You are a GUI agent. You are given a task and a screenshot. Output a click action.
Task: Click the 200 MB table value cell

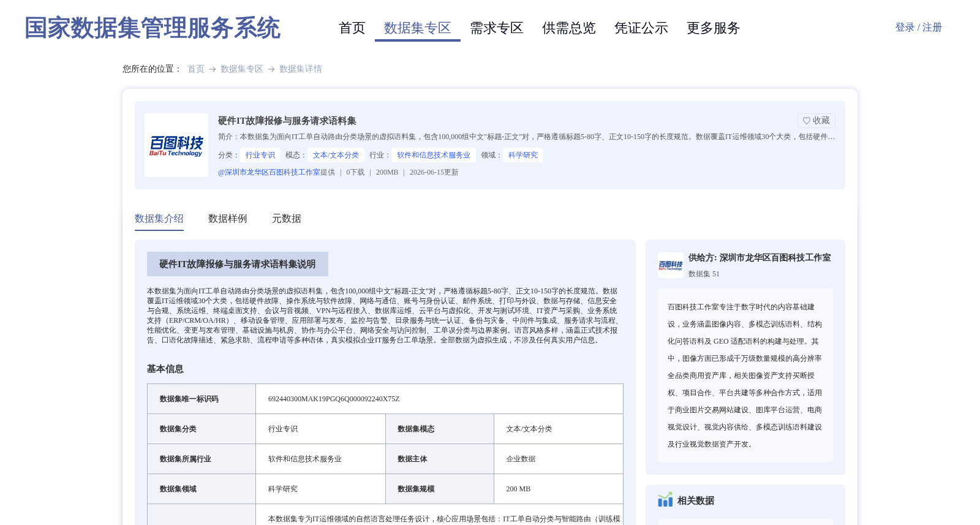coord(559,489)
